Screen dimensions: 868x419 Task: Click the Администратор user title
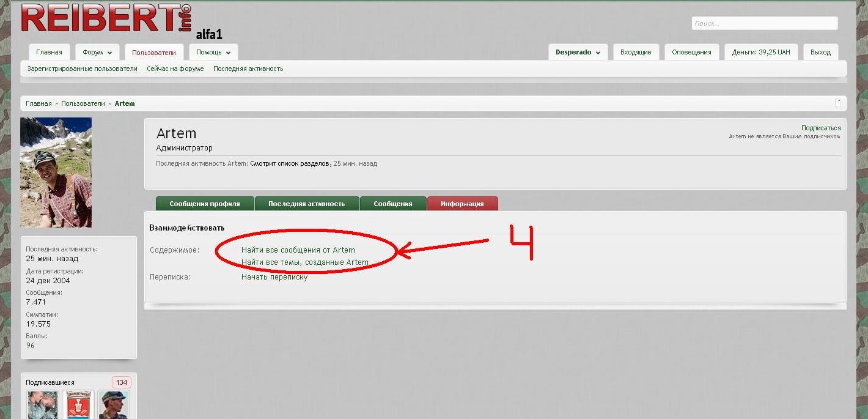[x=185, y=148]
